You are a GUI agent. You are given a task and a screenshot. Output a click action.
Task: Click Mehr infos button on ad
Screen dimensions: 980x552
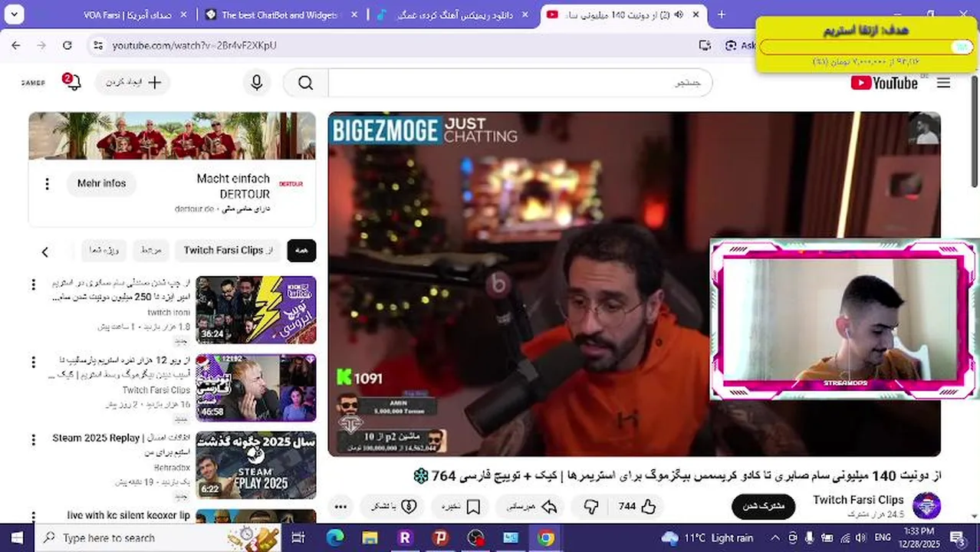101,184
